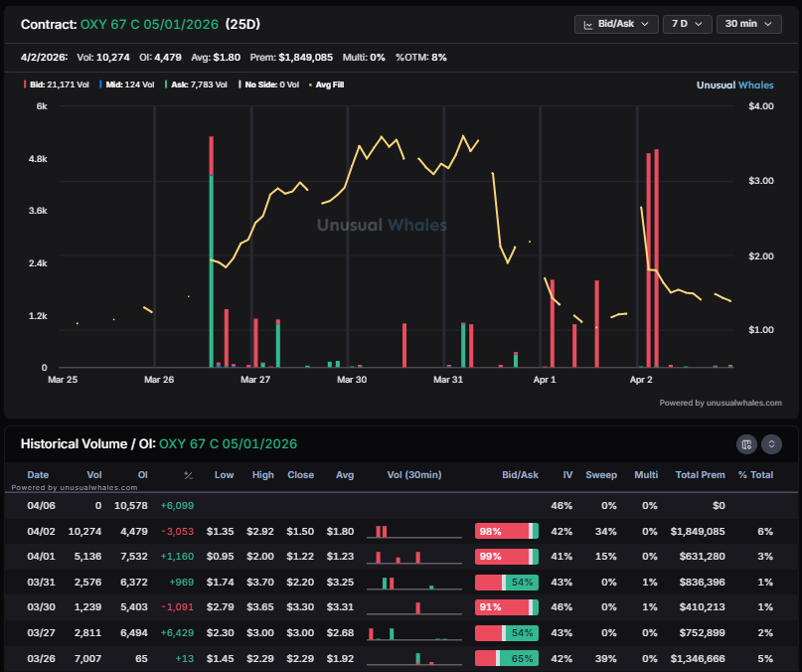Sort by Sweep column header
This screenshot has width=802, height=672.
point(601,475)
